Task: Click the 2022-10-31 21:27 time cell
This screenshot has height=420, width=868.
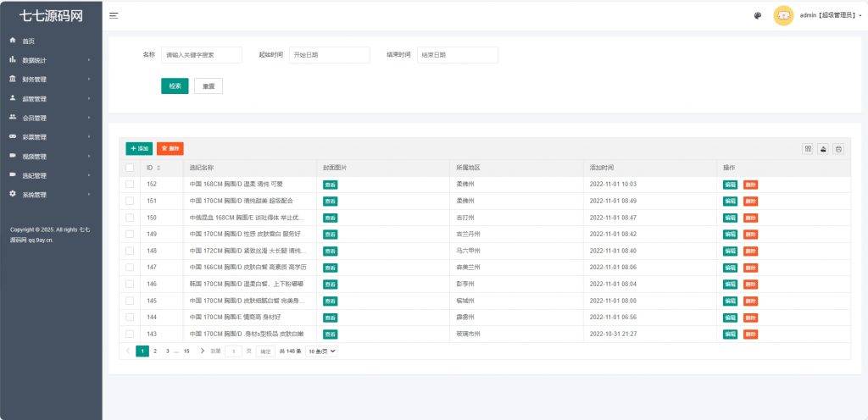Action: point(614,334)
